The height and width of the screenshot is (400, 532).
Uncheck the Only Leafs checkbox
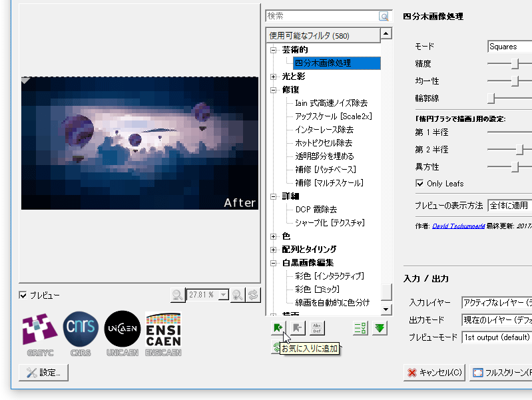419,184
